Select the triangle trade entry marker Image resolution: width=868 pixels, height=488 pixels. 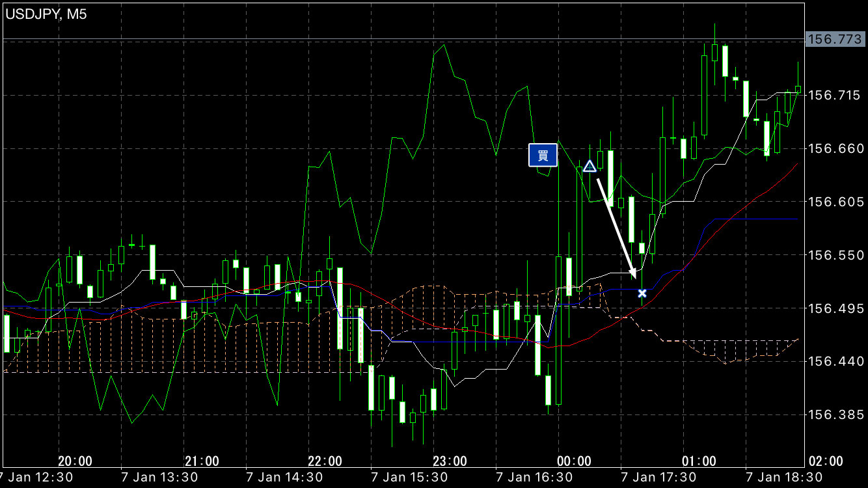tap(590, 167)
